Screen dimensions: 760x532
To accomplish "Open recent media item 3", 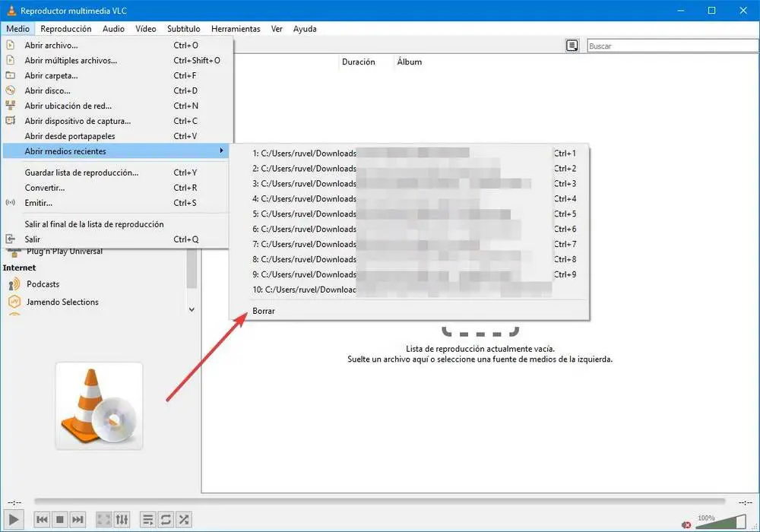I will pos(409,184).
